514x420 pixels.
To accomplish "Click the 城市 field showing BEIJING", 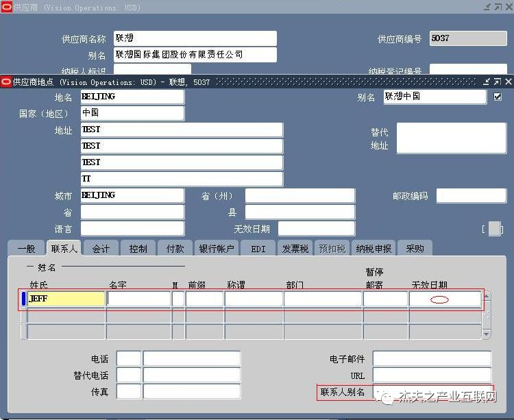I will coord(132,195).
